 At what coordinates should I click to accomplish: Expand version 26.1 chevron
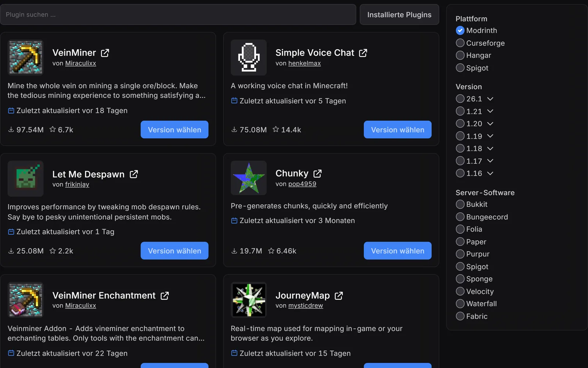pyautogui.click(x=490, y=99)
